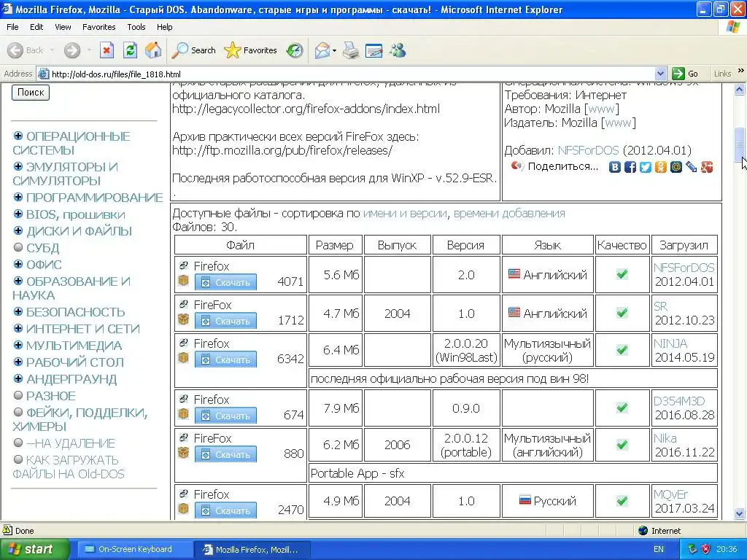Expand ЭМУЛЯТОРЫ И СИМУЛЯТОРЫ category
This screenshot has width=747, height=560.
pyautogui.click(x=18, y=166)
